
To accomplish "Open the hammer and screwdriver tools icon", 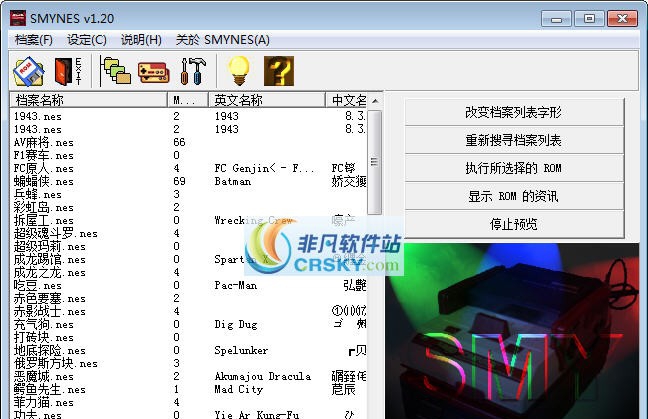I will 193,71.
